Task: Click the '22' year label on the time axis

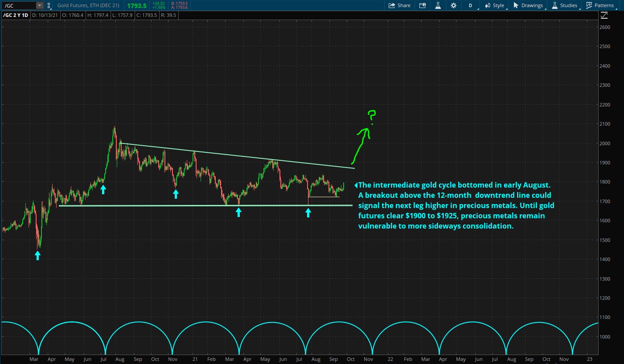Action: pos(390,359)
